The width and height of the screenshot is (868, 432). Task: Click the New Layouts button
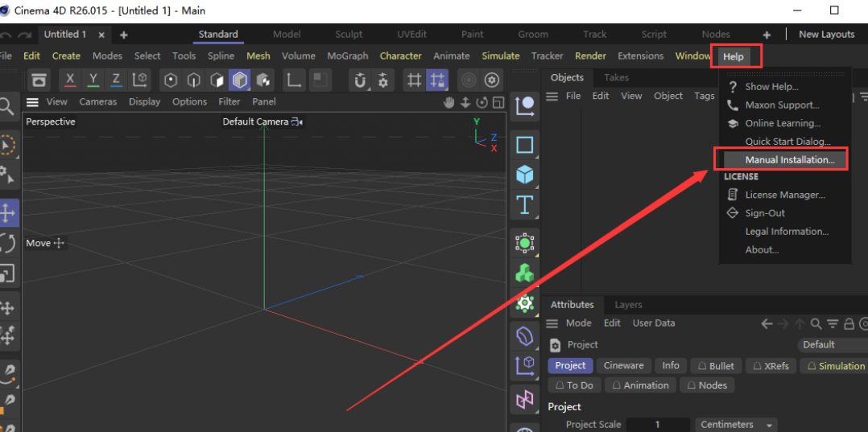click(826, 35)
